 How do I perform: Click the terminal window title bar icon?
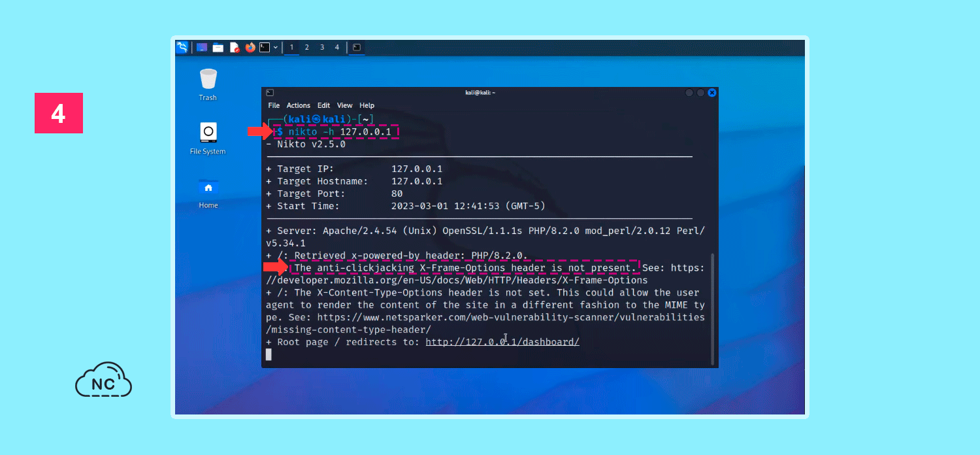tap(270, 93)
